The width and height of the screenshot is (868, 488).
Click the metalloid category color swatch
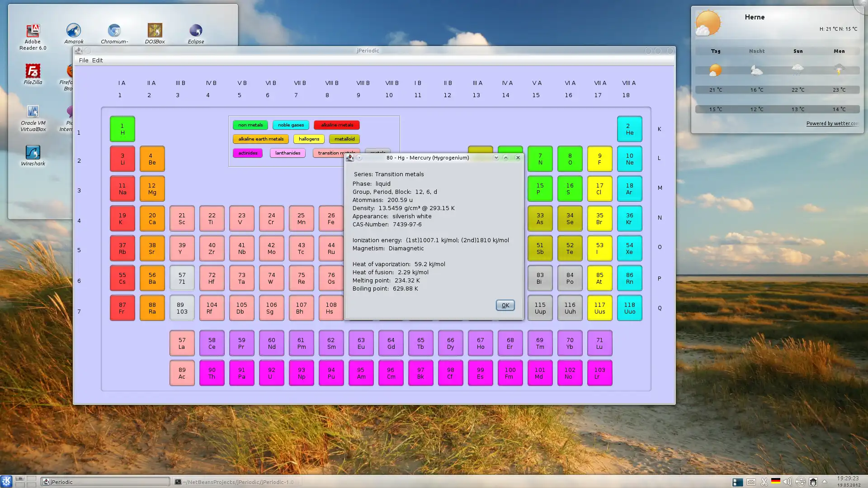344,138
